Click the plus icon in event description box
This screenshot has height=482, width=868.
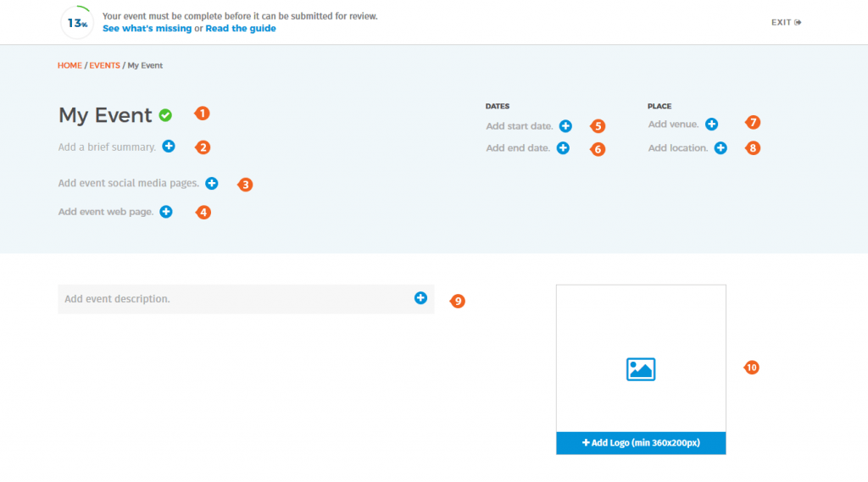(x=420, y=298)
